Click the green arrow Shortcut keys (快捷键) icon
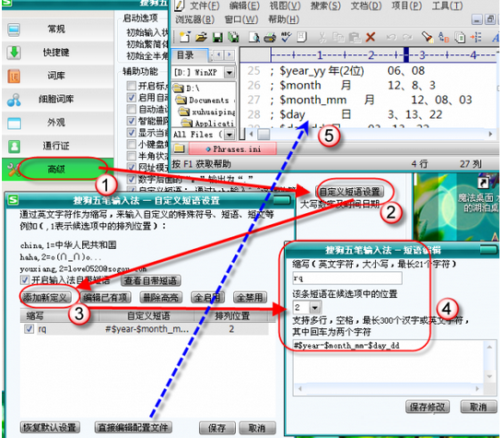The height and width of the screenshot is (438, 504). (14, 53)
